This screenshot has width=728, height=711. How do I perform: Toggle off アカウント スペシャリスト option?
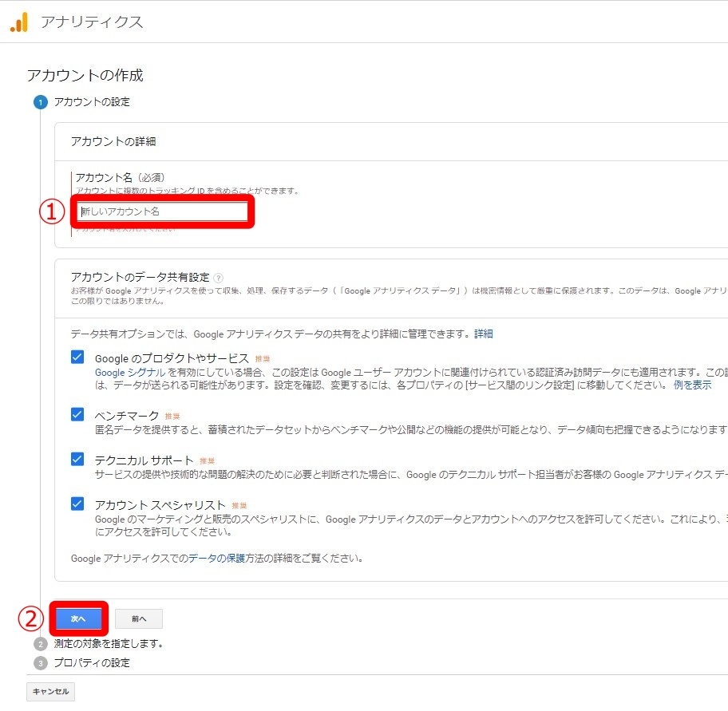coord(76,505)
